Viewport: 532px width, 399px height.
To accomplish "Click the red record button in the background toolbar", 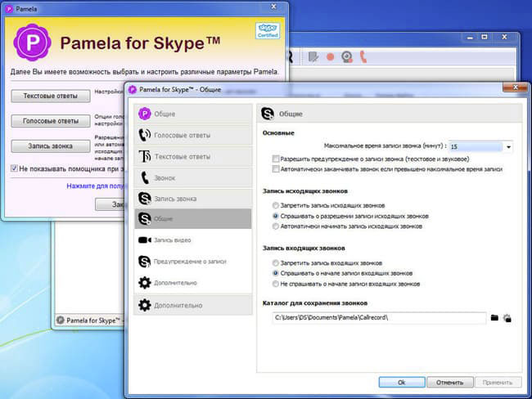I will tap(330, 57).
